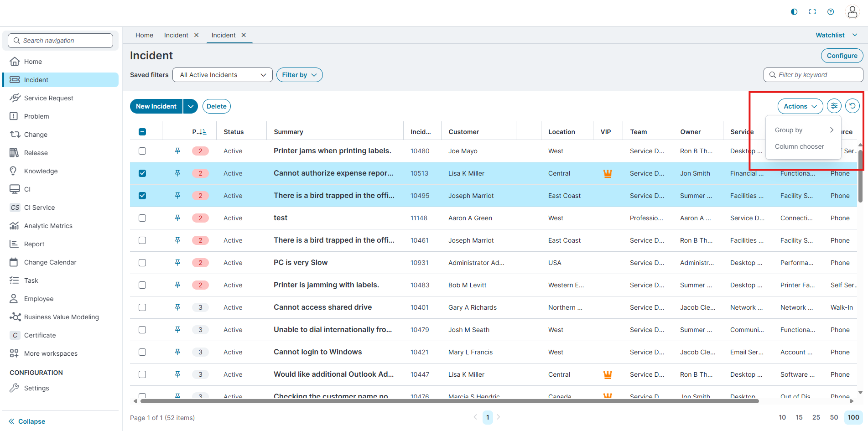This screenshot has width=868, height=431.
Task: Click the refresh list icon
Action: (852, 106)
